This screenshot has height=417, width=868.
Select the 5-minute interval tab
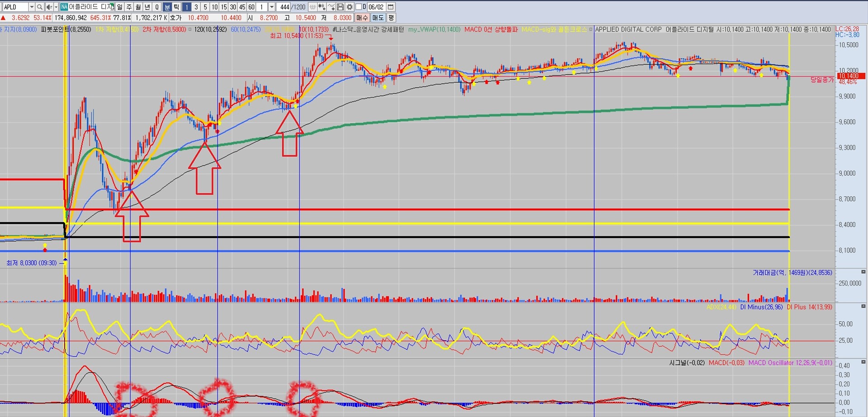pos(205,7)
